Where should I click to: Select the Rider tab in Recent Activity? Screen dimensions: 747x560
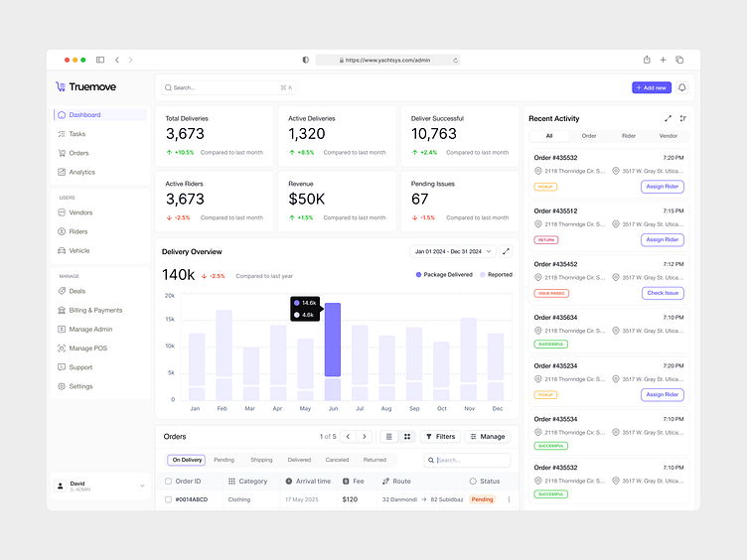[x=629, y=136]
